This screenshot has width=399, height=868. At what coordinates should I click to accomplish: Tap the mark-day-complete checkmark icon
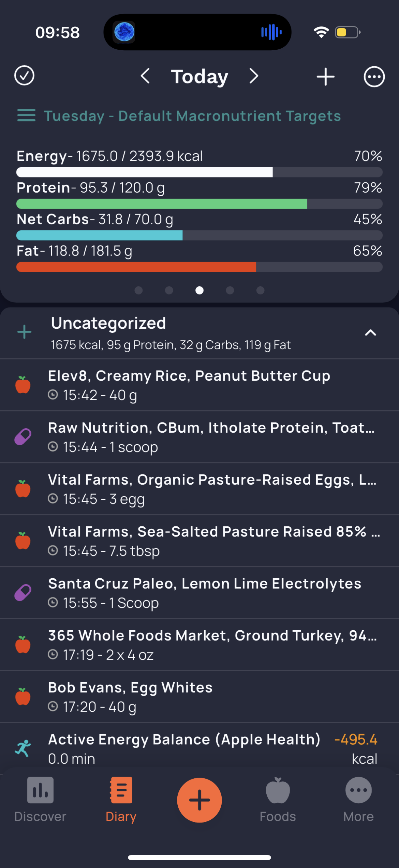tap(24, 76)
